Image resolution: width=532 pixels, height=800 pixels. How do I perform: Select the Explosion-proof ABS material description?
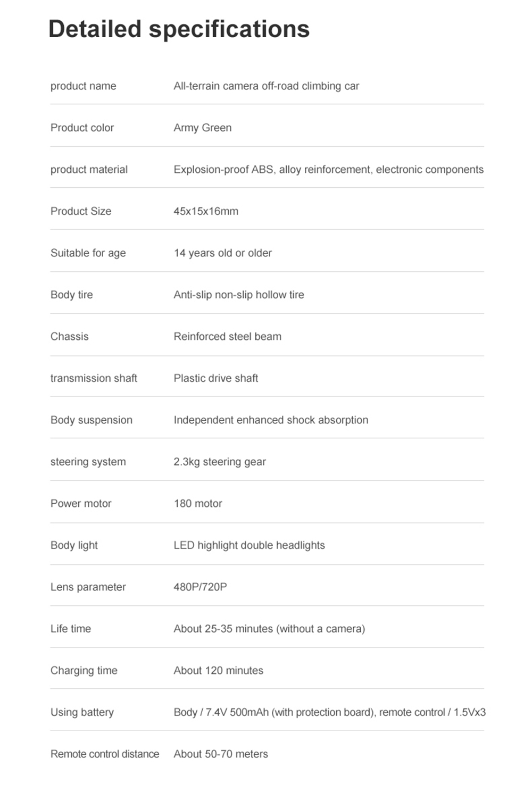pos(328,170)
